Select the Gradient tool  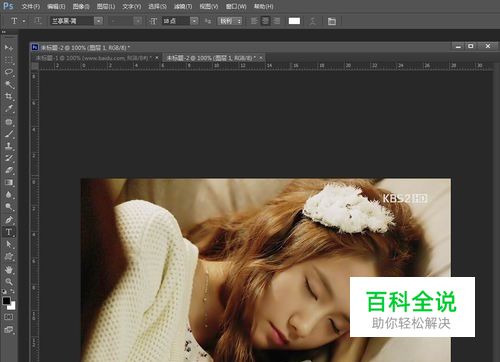(9, 182)
